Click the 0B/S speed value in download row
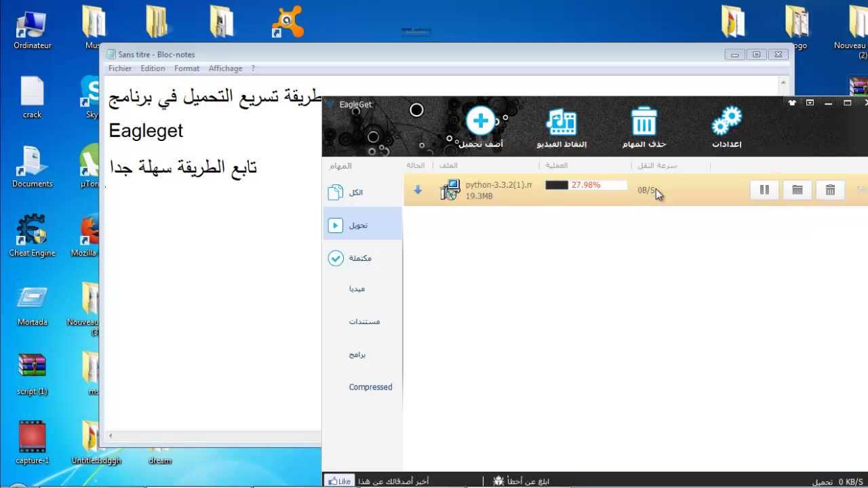 646,190
